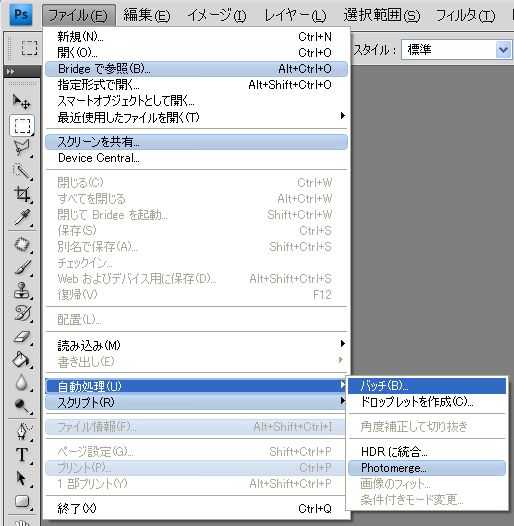The height and width of the screenshot is (526, 514).
Task: Choose 指定形式で開く... menu item
Action: 197,85
